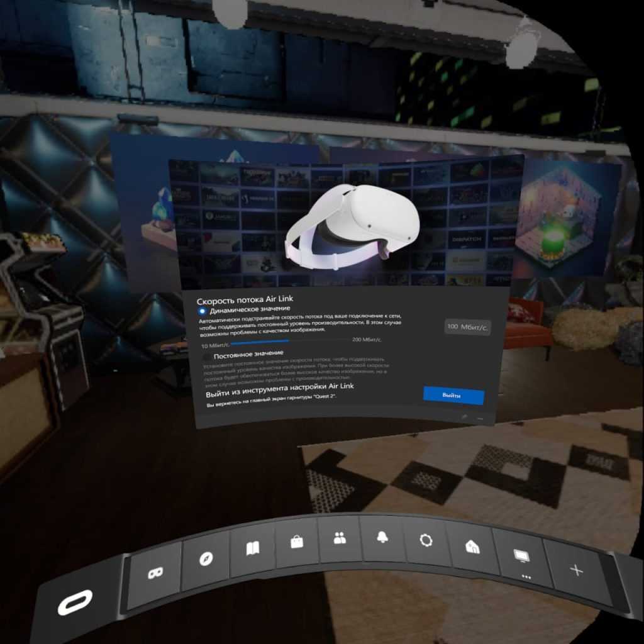Click the Air Link bitrate slider track
This screenshot has height=644, width=644.
click(289, 340)
